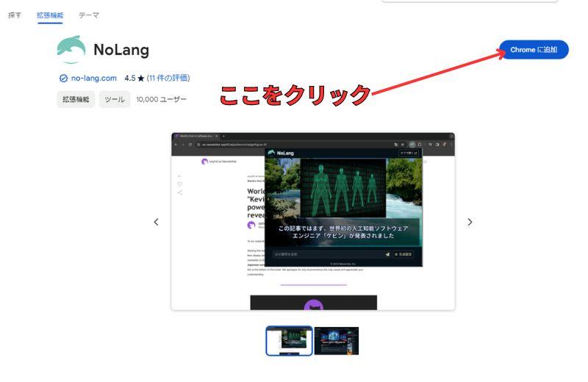The width and height of the screenshot is (588, 382).
Task: Open the no-lang.com publisher link
Action: coord(94,78)
